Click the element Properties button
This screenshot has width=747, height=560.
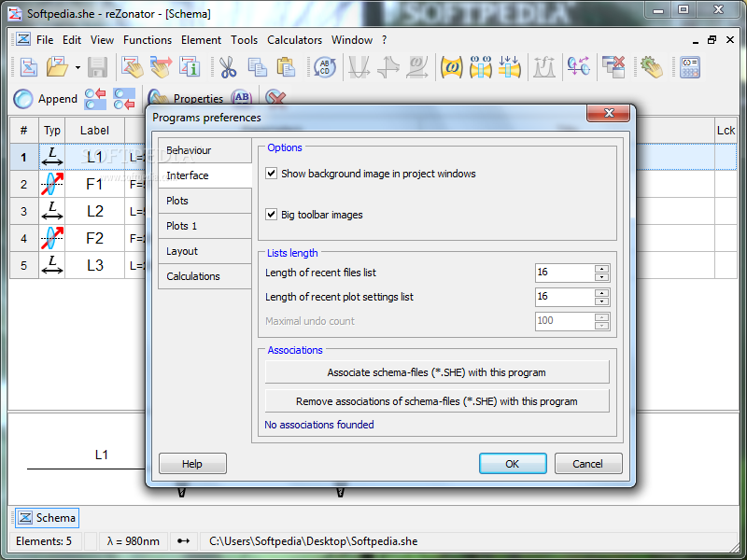[186, 98]
